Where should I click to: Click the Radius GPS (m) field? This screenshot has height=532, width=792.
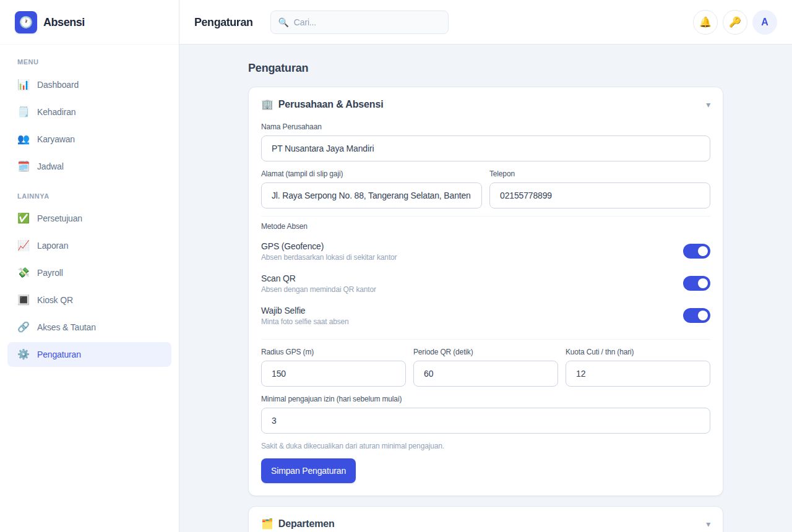point(334,374)
